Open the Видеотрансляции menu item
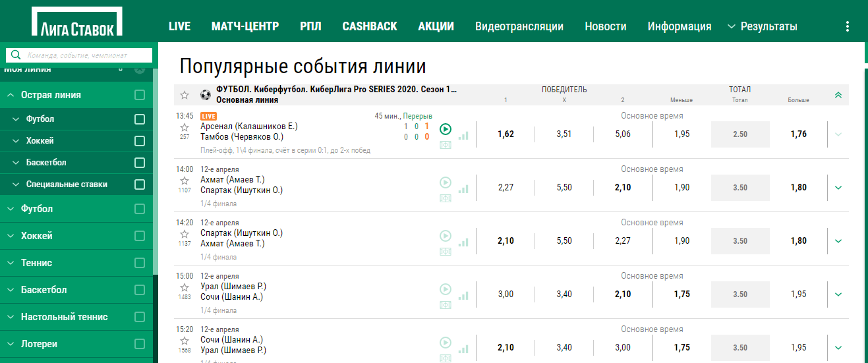The height and width of the screenshot is (363, 868). [519, 26]
